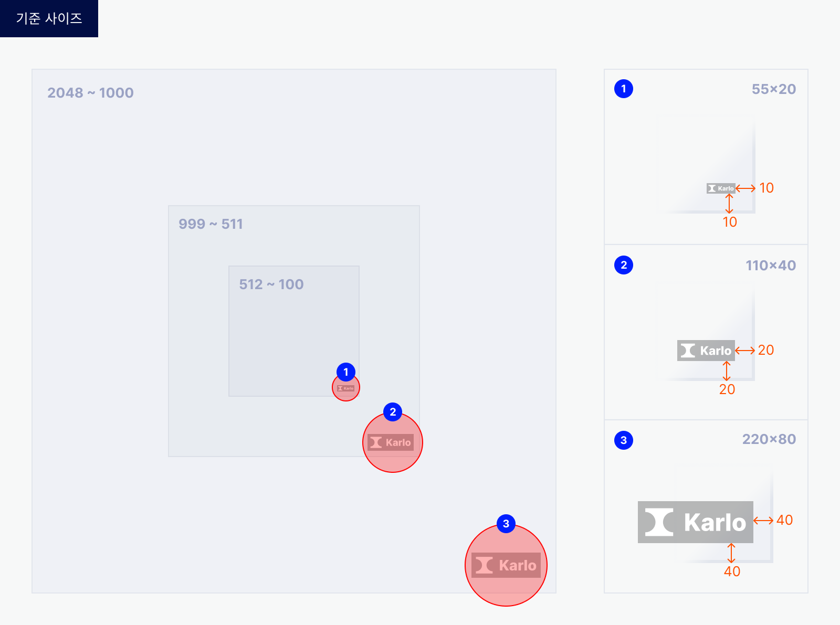This screenshot has height=625, width=840.
Task: Click the 기준 사이즈 header label
Action: (49, 18)
